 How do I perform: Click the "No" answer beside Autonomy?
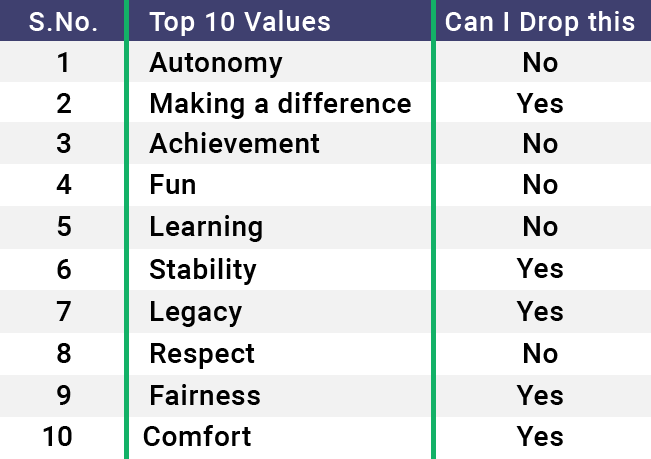pos(540,63)
